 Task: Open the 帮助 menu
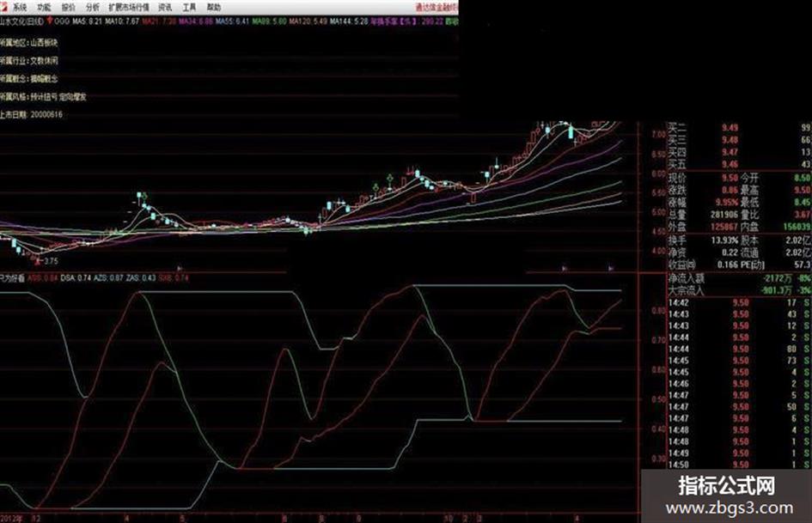214,7
